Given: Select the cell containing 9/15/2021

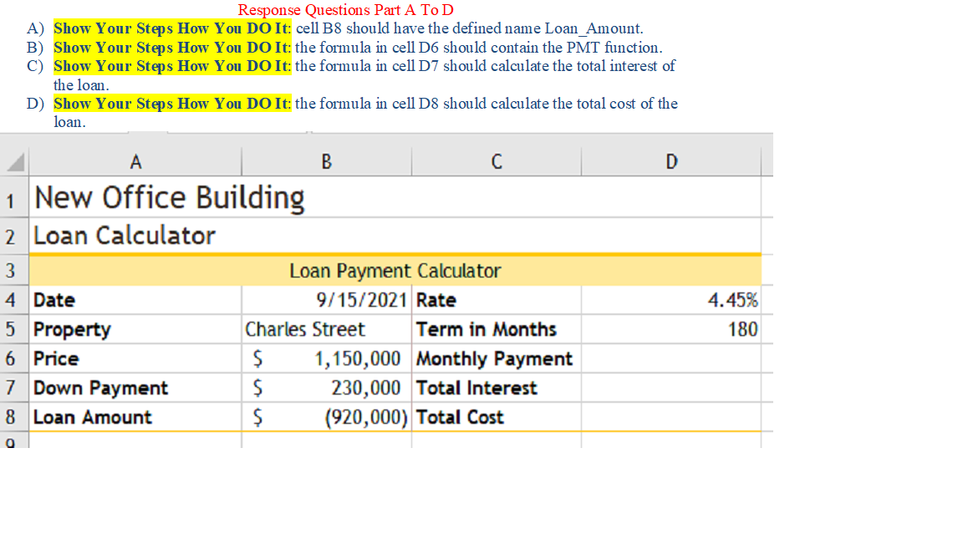Looking at the screenshot, I should click(x=326, y=300).
